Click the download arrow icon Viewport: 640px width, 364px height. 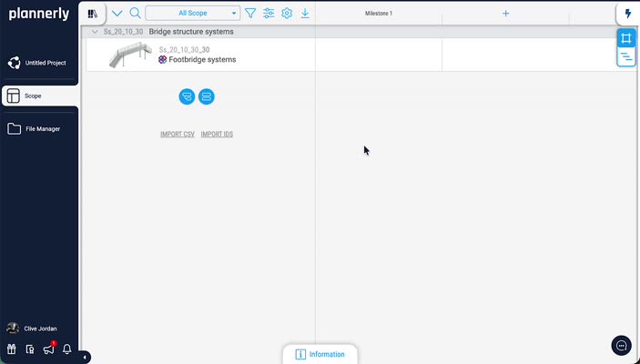305,13
